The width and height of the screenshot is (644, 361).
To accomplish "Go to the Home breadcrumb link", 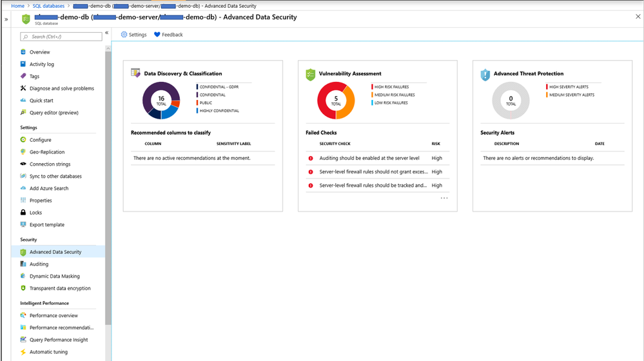I will [x=17, y=6].
